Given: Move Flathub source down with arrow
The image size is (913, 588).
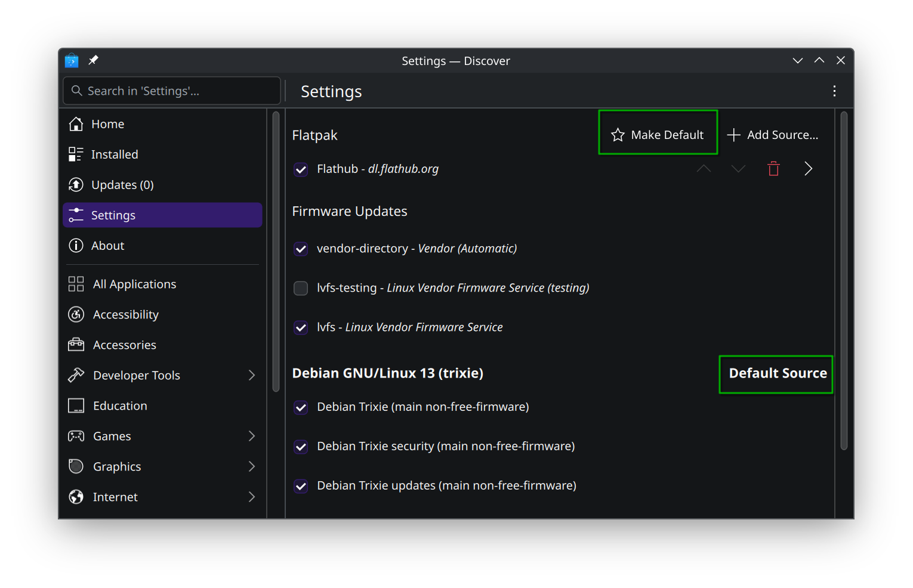Looking at the screenshot, I should click(x=738, y=169).
